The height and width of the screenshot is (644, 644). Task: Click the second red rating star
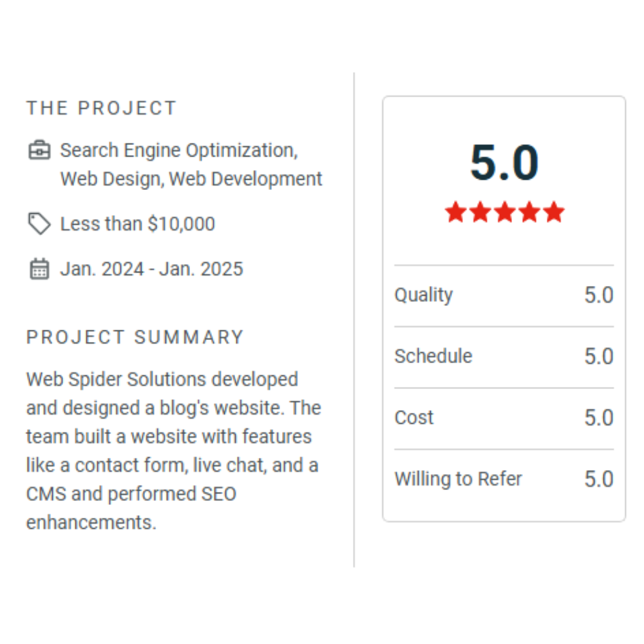coord(480,212)
